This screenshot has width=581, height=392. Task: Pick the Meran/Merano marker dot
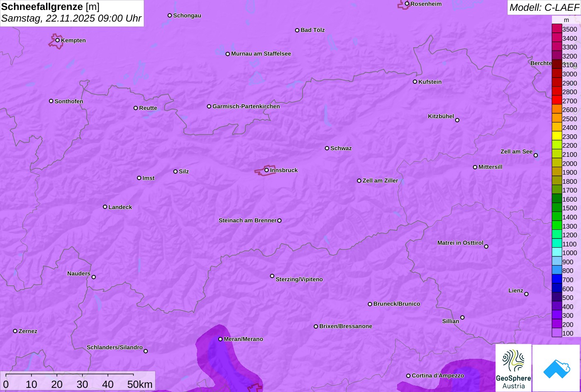pos(220,339)
